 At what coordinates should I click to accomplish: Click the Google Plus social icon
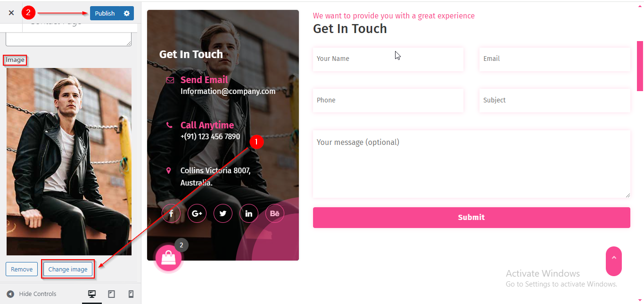197,213
